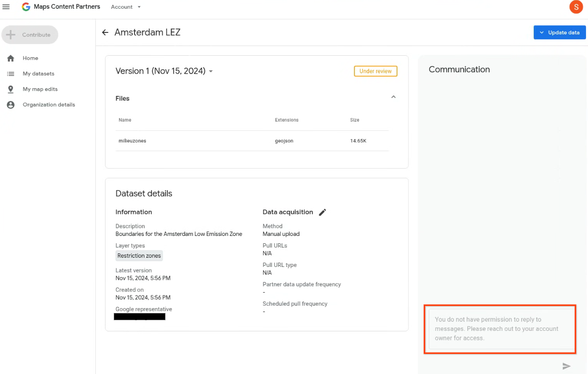588x374 pixels.
Task: Click the Under review status badge
Action: [376, 71]
